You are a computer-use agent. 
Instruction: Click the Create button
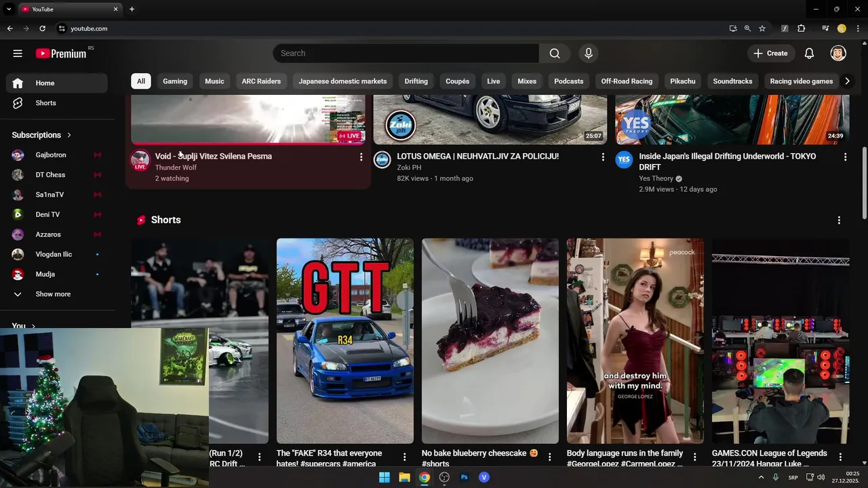(x=770, y=54)
